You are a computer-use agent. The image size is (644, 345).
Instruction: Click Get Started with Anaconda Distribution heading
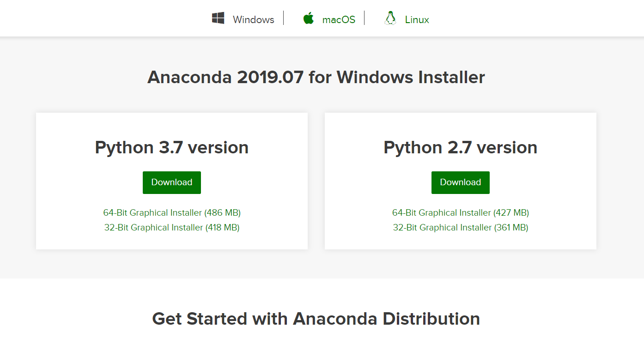316,319
